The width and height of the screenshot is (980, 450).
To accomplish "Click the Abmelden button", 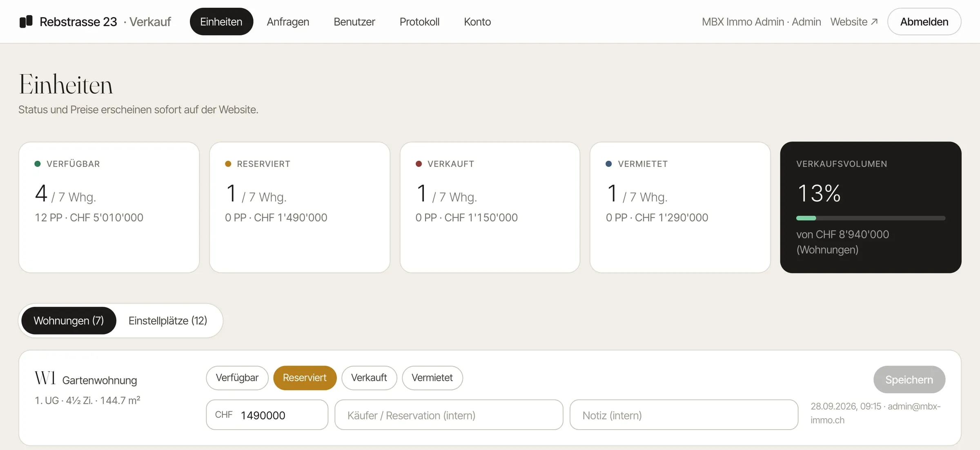I will (924, 22).
